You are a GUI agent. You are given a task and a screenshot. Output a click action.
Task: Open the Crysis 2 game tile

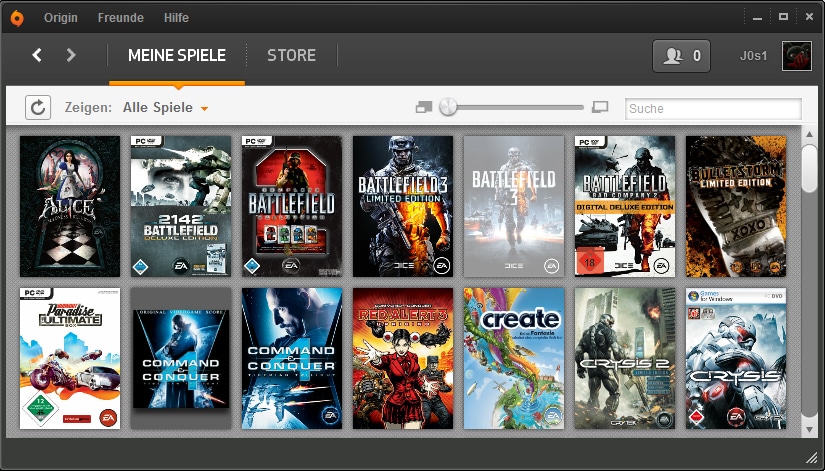(x=625, y=359)
